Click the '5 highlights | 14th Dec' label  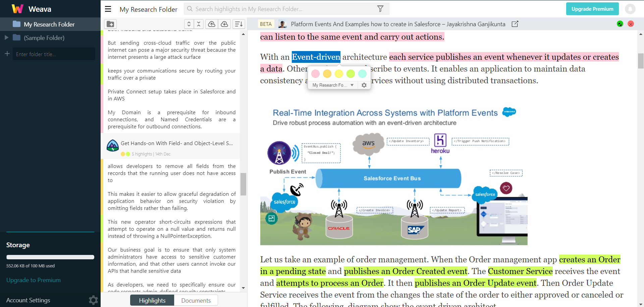coord(151,154)
